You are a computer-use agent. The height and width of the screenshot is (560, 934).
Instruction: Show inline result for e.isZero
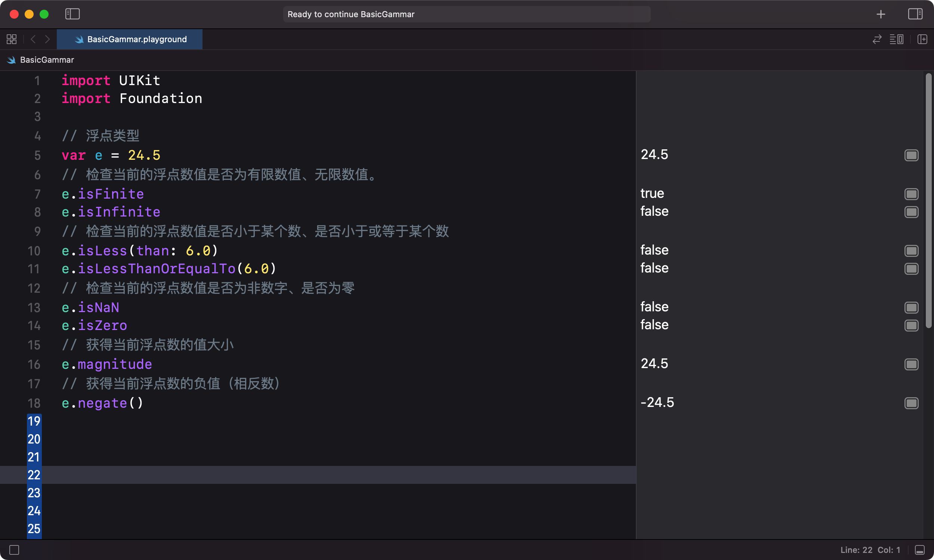[x=911, y=326]
